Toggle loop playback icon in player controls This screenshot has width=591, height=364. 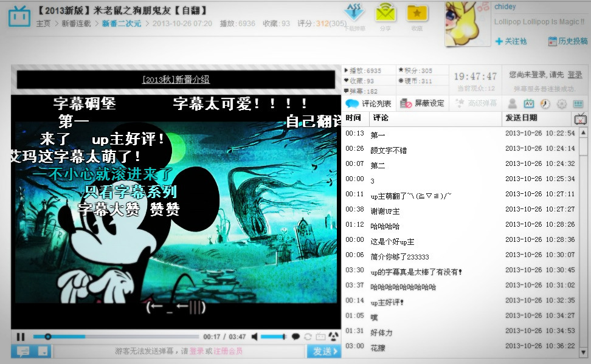[308, 337]
